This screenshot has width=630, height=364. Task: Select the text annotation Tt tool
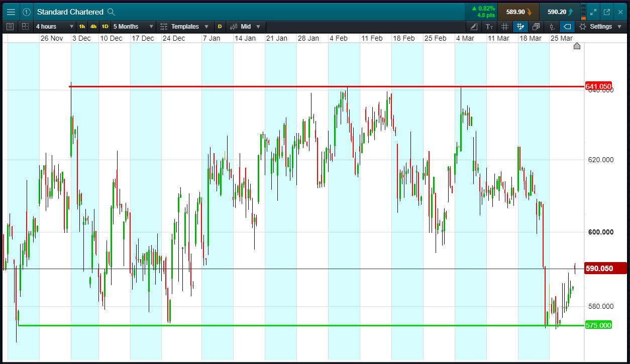490,27
